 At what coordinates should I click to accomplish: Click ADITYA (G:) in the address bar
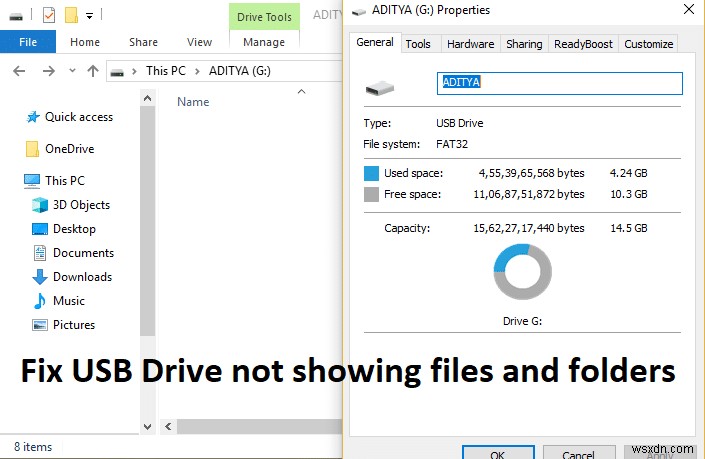(x=240, y=71)
